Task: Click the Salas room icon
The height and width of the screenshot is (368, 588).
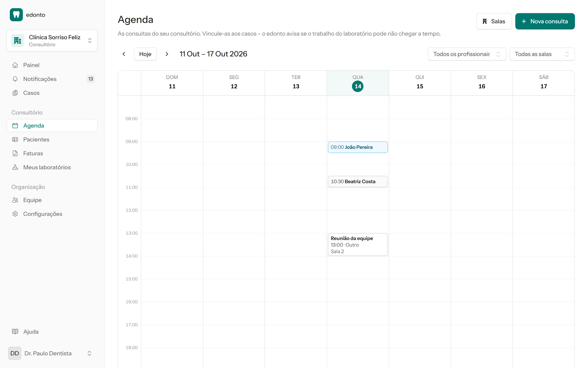Action: (484, 21)
